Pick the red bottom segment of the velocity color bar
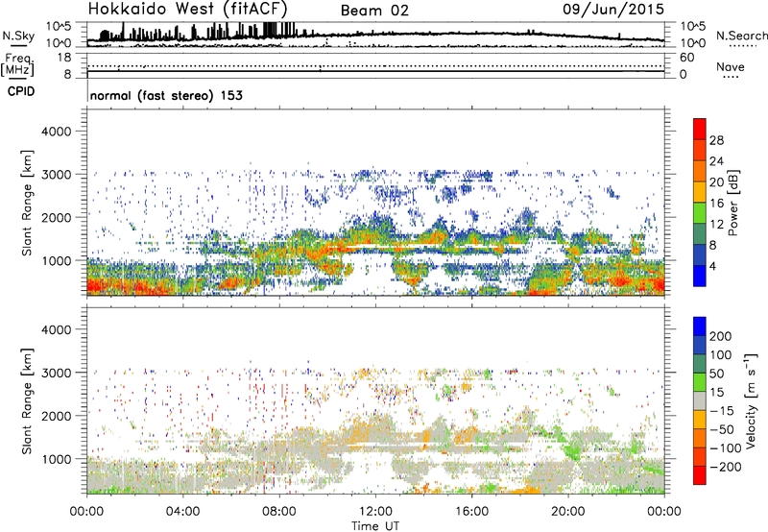Viewport: 768px width, 532px height. tap(700, 475)
